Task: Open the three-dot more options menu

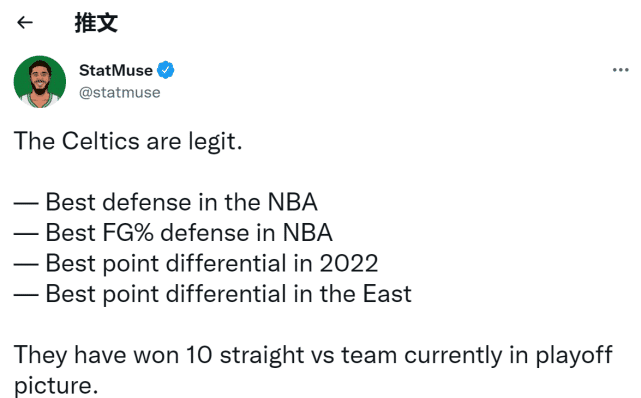Action: coord(620,70)
